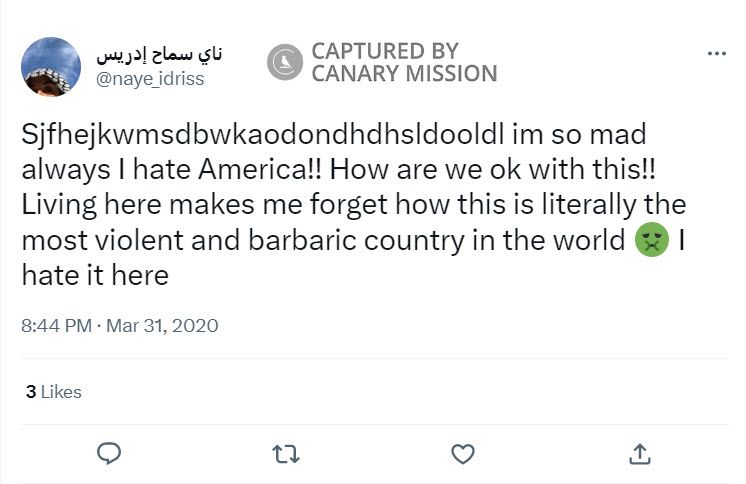The image size is (746, 484).
Task: Click the "CAPTURED BY" watermark text
Action: (384, 51)
